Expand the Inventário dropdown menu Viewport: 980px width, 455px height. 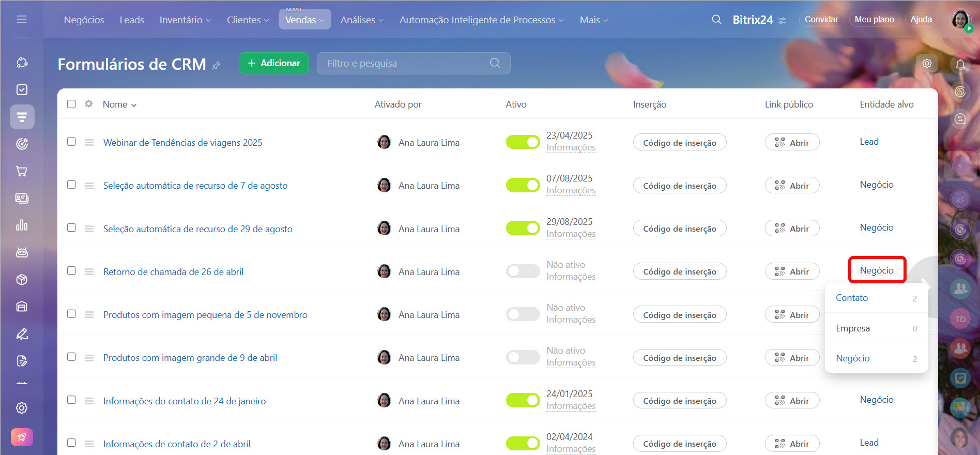coord(185,20)
